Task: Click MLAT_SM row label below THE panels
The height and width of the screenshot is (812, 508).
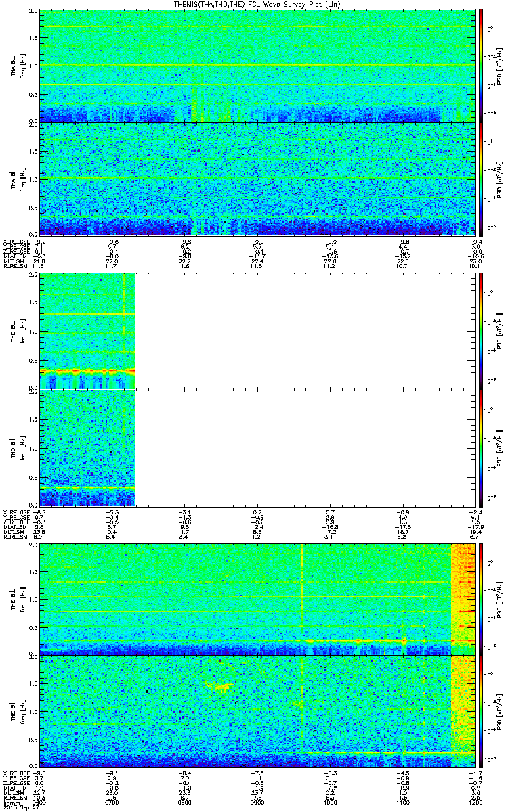Action: point(14,787)
